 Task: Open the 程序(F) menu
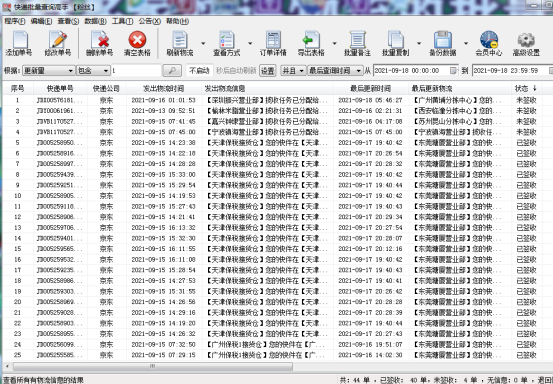[x=15, y=21]
